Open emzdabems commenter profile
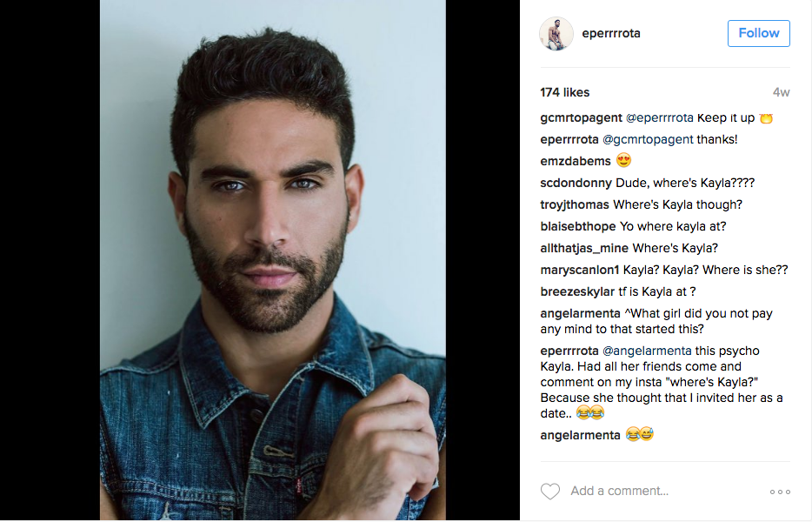The image size is (812, 522). click(x=576, y=161)
